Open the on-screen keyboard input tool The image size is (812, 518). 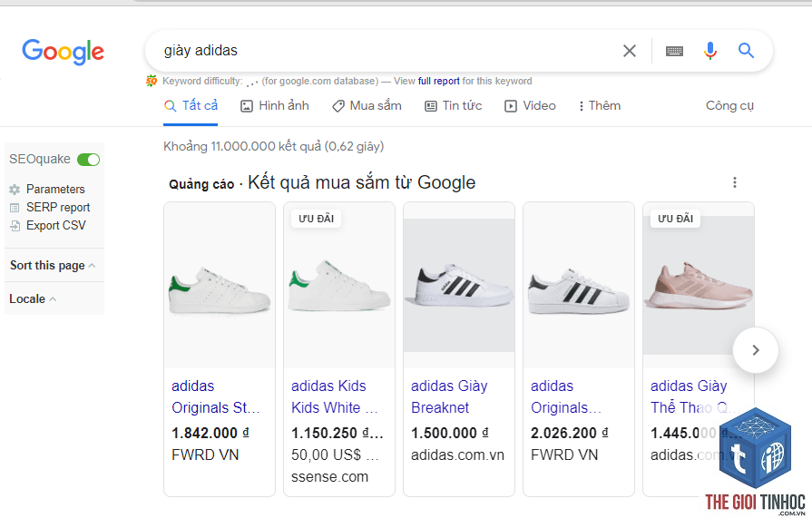pos(674,51)
